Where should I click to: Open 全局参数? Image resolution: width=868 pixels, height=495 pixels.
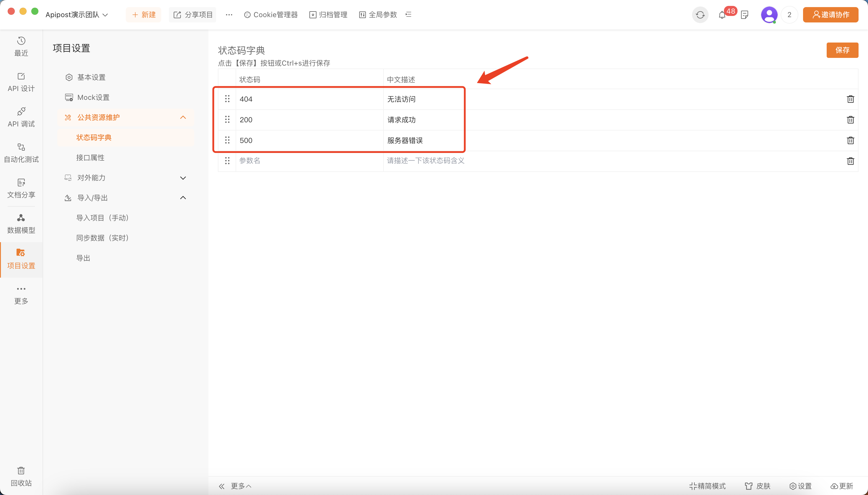coord(378,14)
